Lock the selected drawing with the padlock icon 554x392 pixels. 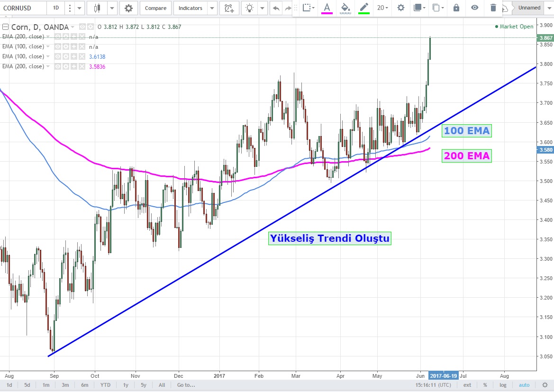[456, 8]
